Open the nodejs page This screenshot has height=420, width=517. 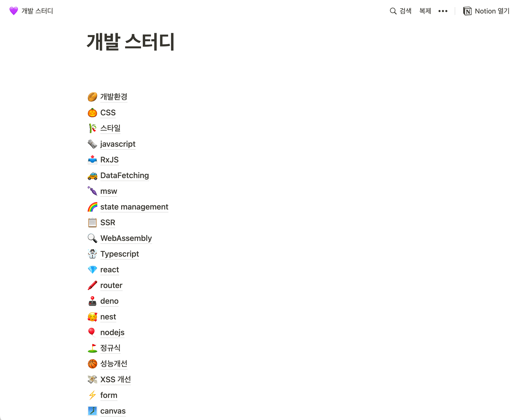(112, 332)
